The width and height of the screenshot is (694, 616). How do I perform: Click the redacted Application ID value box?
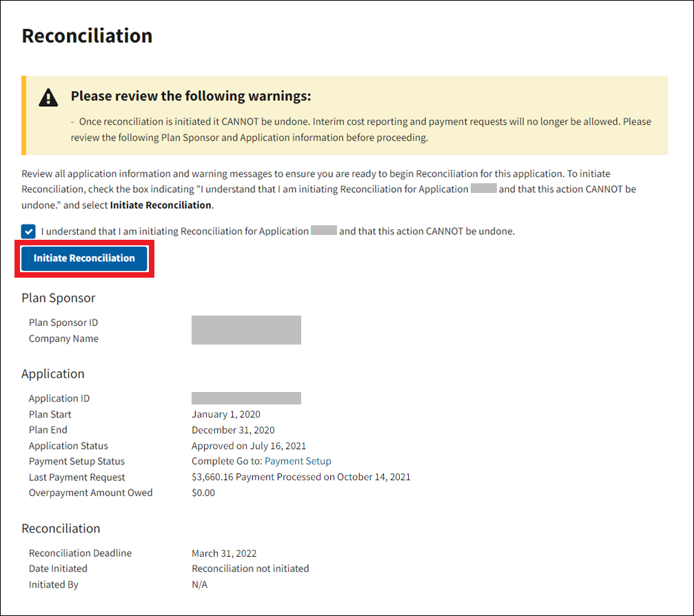coord(246,398)
